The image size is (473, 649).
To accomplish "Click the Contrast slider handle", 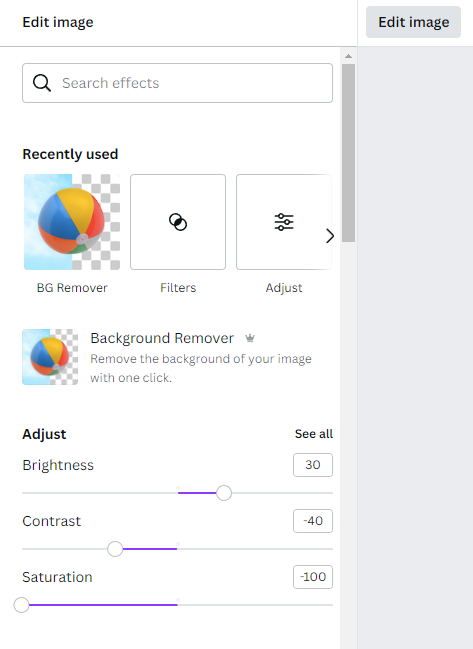I will (x=115, y=549).
